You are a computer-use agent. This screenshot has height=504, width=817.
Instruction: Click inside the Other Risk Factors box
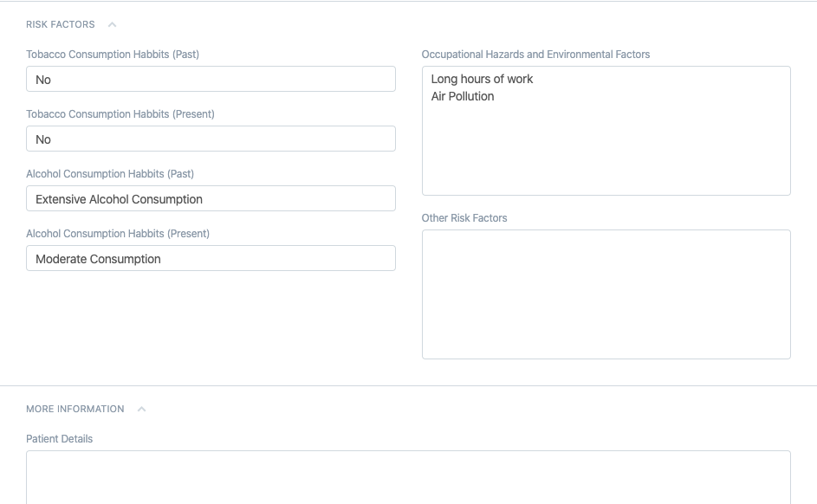click(x=606, y=294)
